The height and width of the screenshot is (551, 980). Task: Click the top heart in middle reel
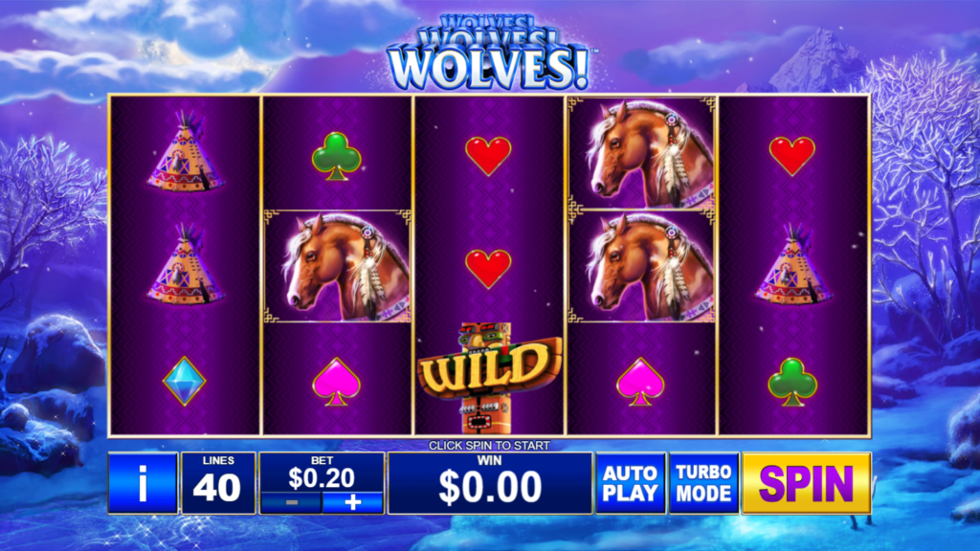point(488,156)
